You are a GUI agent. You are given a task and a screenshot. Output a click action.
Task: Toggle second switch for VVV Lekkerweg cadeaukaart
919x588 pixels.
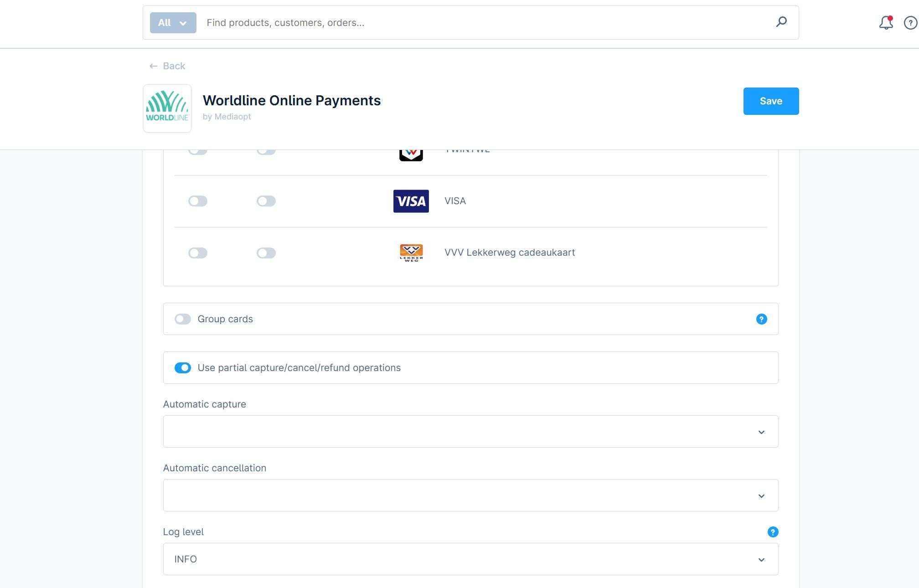[x=266, y=253]
